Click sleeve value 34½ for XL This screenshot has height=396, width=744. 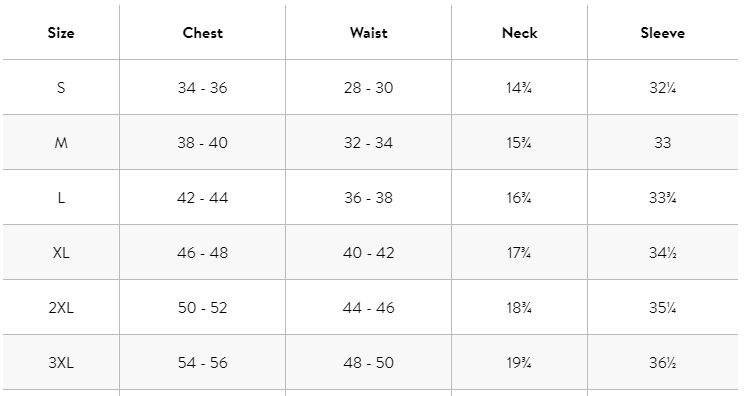tap(663, 253)
